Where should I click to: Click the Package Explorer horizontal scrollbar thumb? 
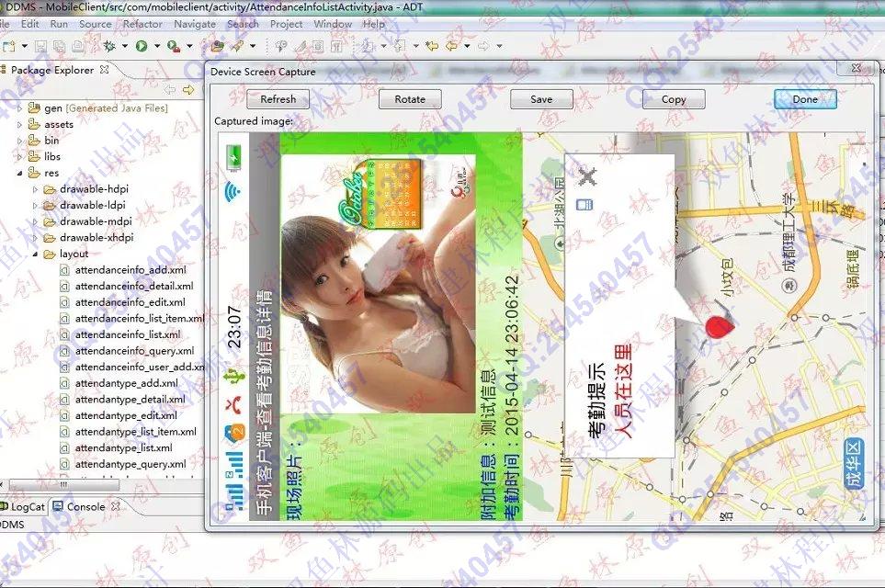(x=63, y=484)
